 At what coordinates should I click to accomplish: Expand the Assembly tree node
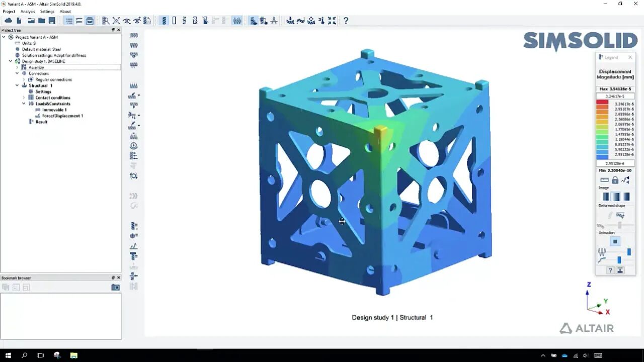click(17, 67)
